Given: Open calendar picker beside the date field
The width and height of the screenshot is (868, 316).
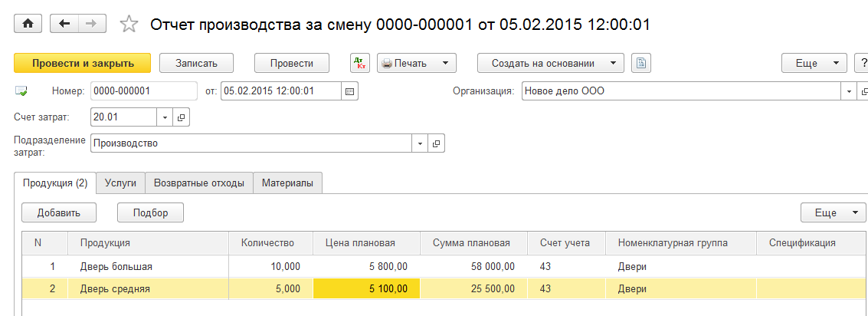Looking at the screenshot, I should [x=349, y=91].
